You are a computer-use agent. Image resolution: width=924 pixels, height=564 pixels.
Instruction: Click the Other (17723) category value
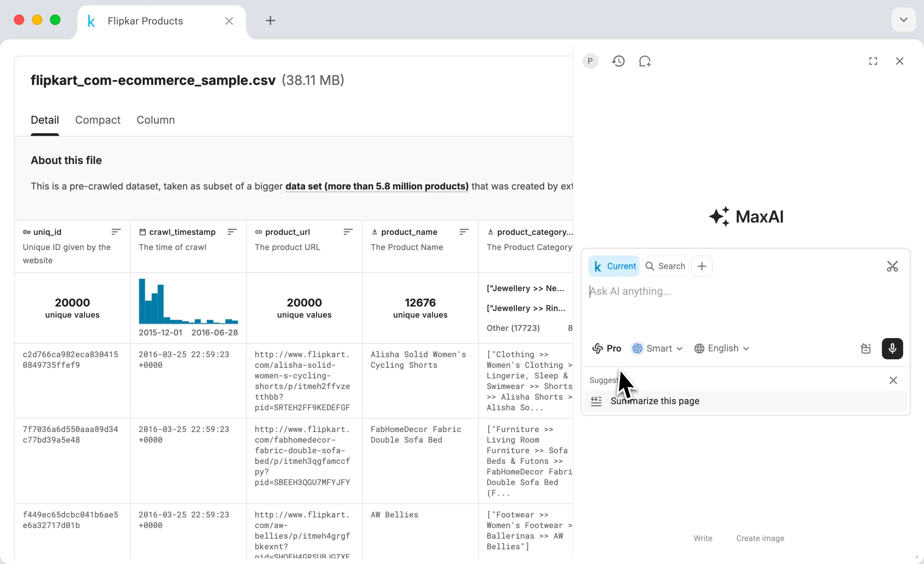pos(513,328)
